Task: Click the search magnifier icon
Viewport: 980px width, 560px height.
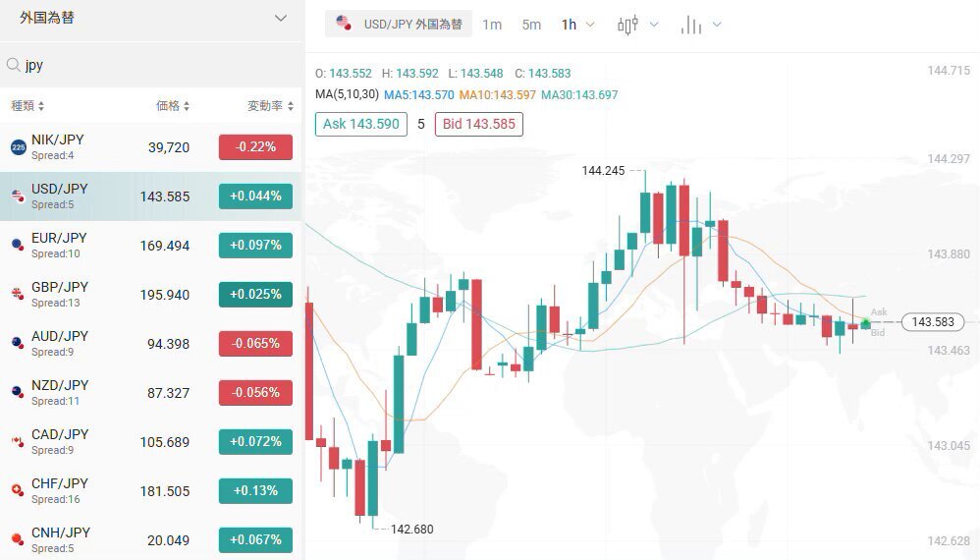Action: 13,65
